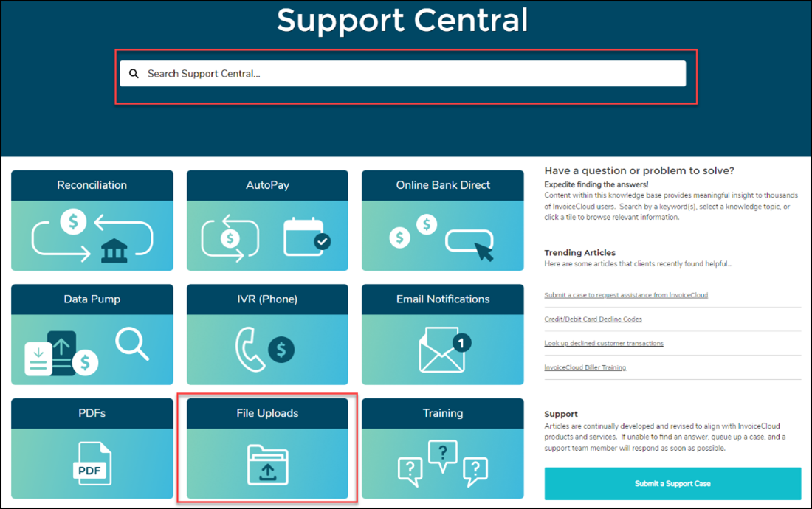Open the IVR (Phone) tile heading
This screenshot has height=509, width=812.
click(x=267, y=299)
